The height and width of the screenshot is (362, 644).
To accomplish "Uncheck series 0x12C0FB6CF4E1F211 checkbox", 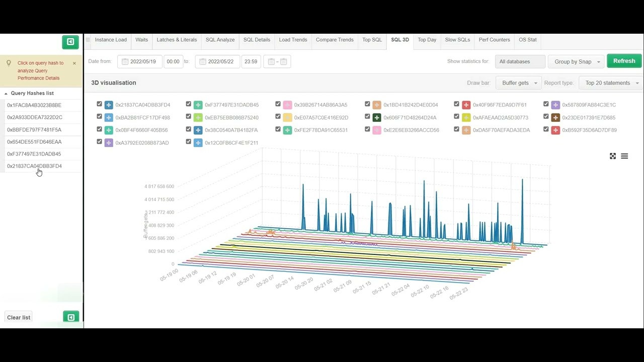I will [189, 142].
